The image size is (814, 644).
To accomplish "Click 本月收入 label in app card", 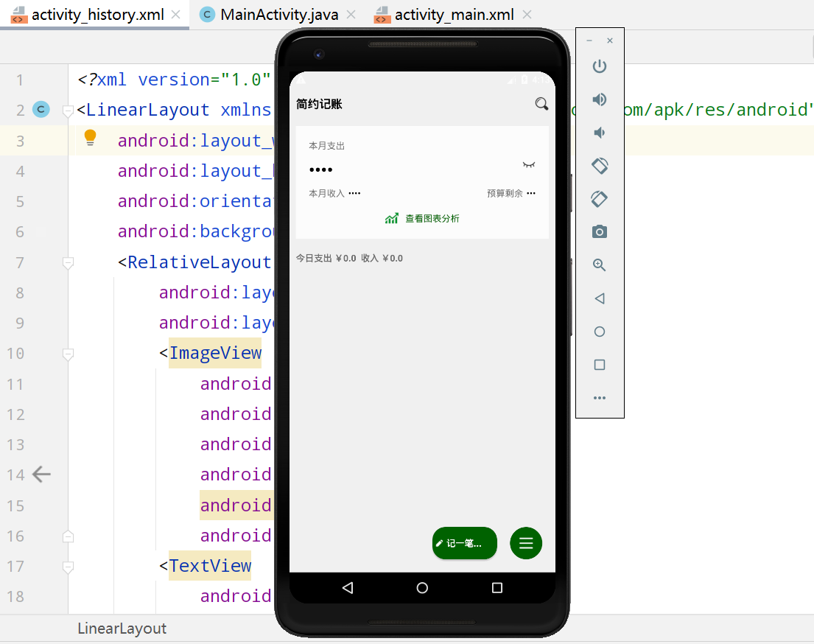I will pyautogui.click(x=326, y=193).
